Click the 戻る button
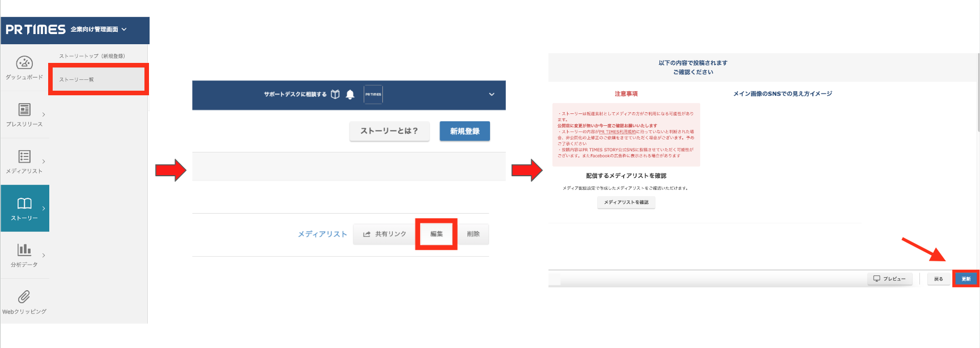Viewport: 980px width, 348px height. [939, 279]
